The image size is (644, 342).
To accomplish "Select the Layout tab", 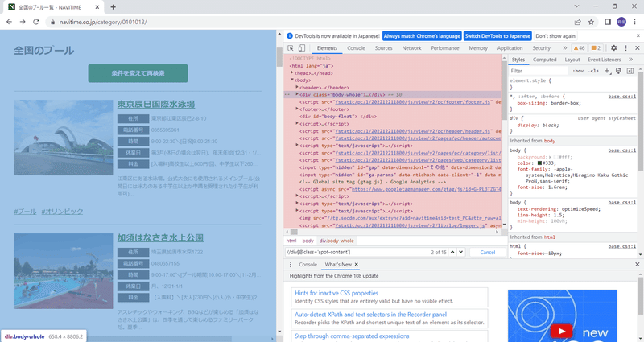I will pyautogui.click(x=572, y=60).
